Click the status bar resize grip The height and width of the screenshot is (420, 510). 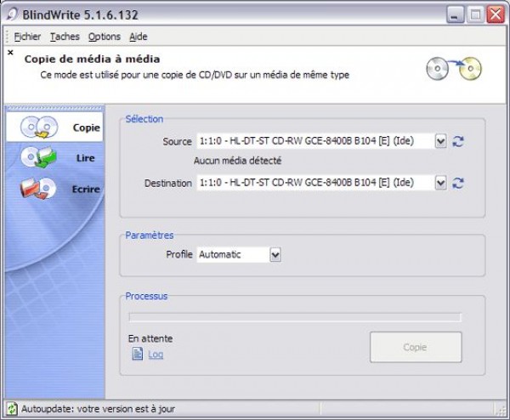coord(500,410)
